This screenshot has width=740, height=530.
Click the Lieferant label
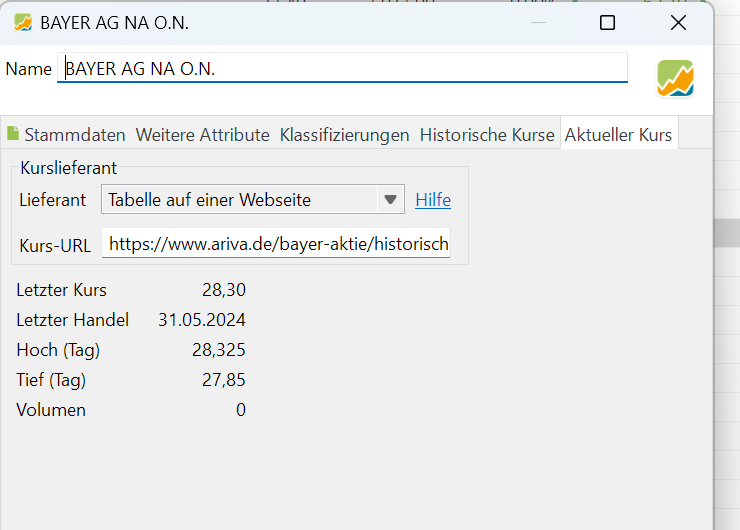tap(52, 200)
